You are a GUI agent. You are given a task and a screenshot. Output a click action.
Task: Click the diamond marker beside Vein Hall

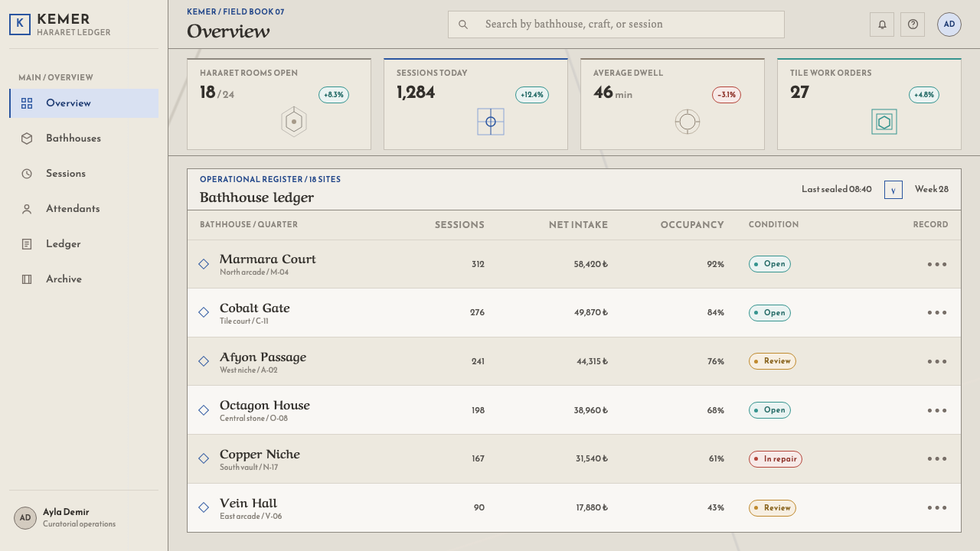coord(204,507)
